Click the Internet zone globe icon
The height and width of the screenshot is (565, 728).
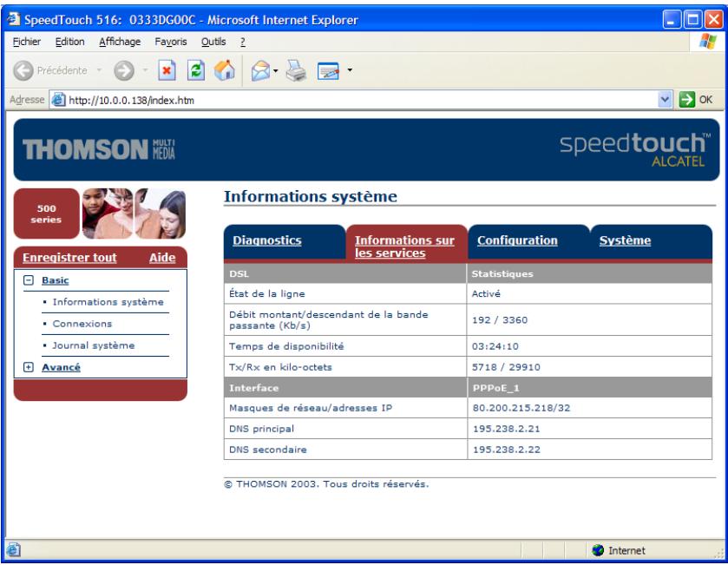click(x=598, y=550)
